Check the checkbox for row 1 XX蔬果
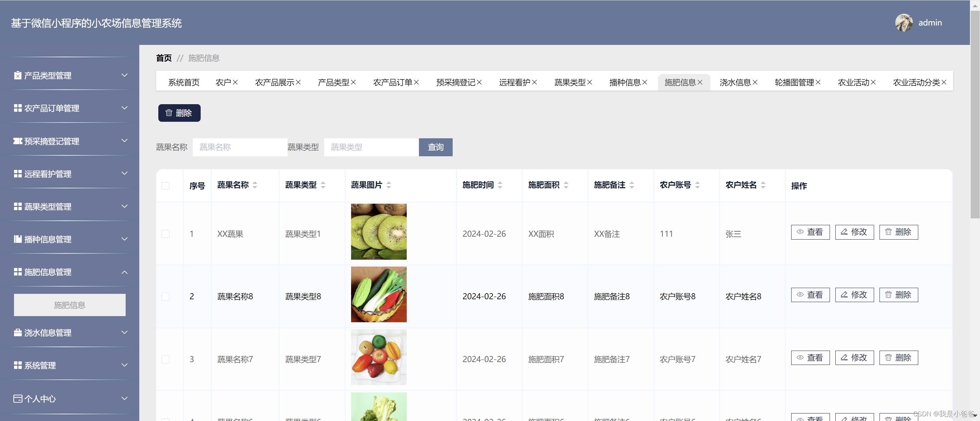 pyautogui.click(x=165, y=234)
